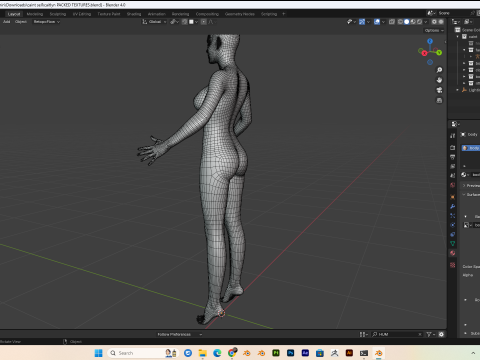
Task: Toggle the show overlays button
Action: click(377, 22)
